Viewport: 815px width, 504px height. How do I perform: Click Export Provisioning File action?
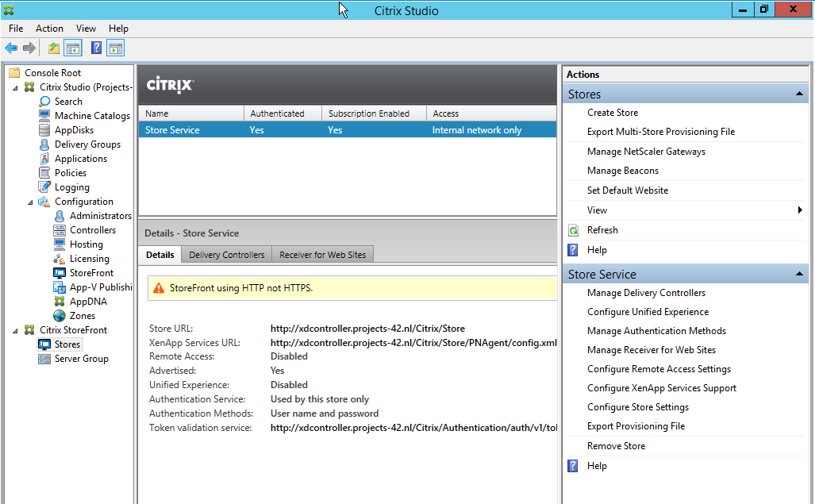pyautogui.click(x=636, y=426)
